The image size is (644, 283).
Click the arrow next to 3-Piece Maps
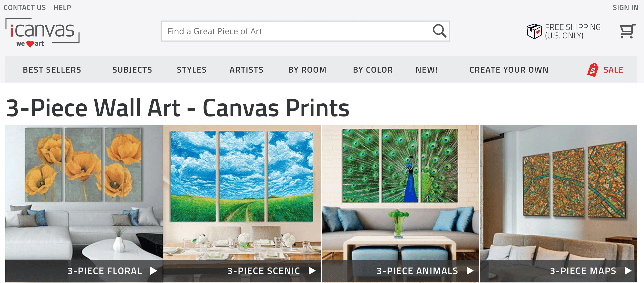628,271
